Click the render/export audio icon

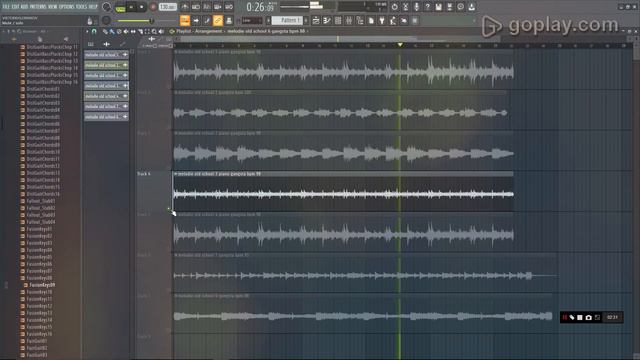[449, 7]
